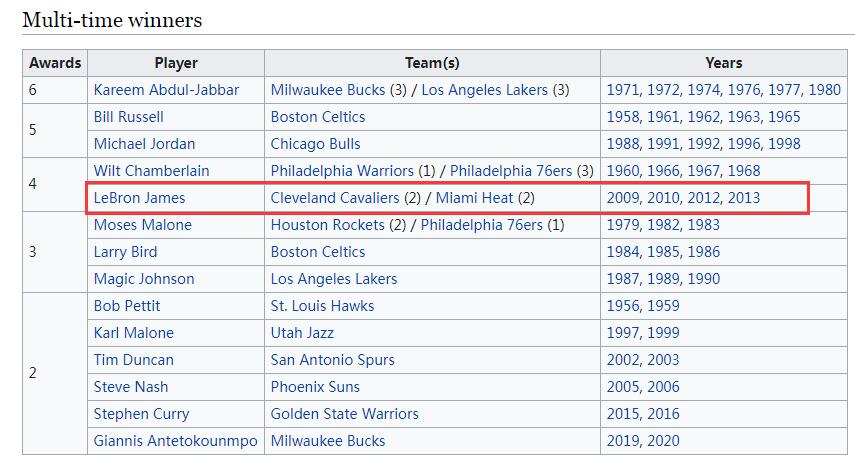Open Larry Bird's player link
This screenshot has width=855, height=462.
[x=125, y=252]
